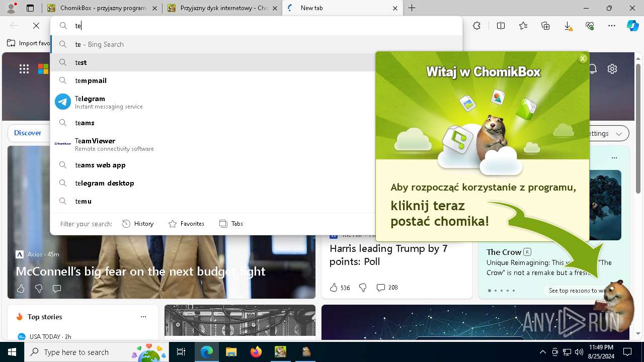Select 'te - Bing Search' suggestion

(x=257, y=44)
